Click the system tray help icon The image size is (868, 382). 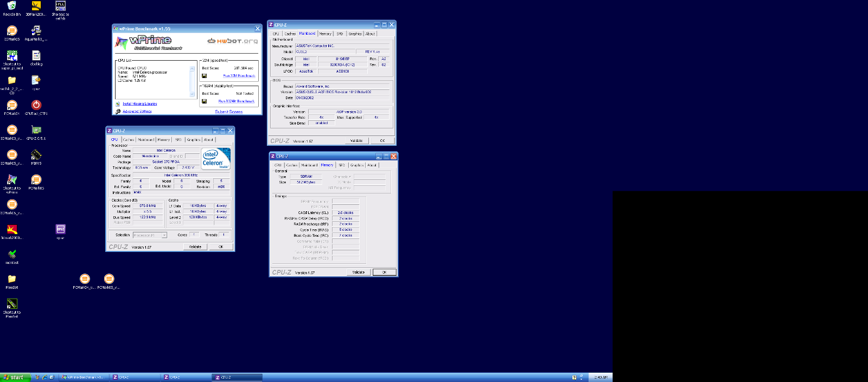click(574, 377)
